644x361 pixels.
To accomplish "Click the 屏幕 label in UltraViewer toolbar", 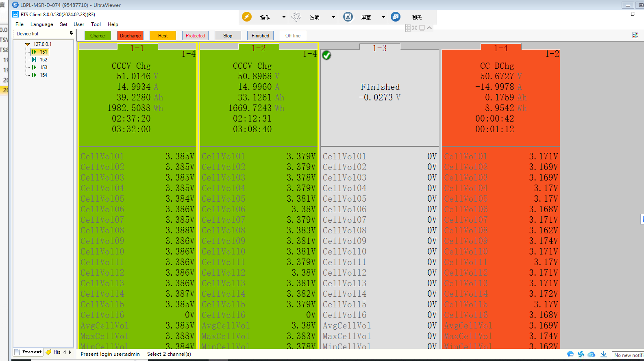I will tap(366, 17).
